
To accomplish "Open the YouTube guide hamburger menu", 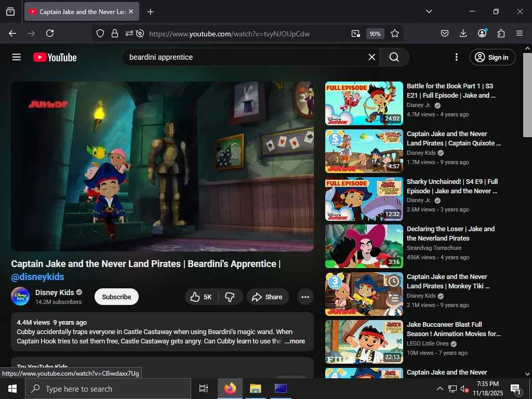I will [16, 57].
